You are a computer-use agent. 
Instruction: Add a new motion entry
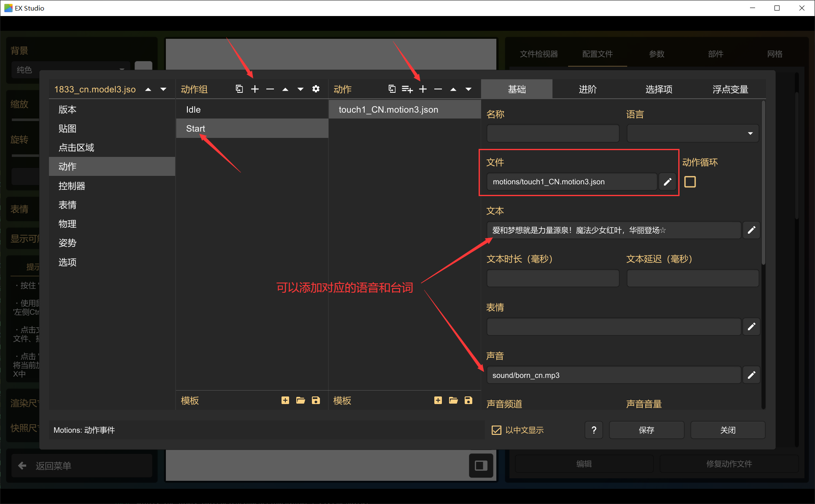(x=423, y=89)
